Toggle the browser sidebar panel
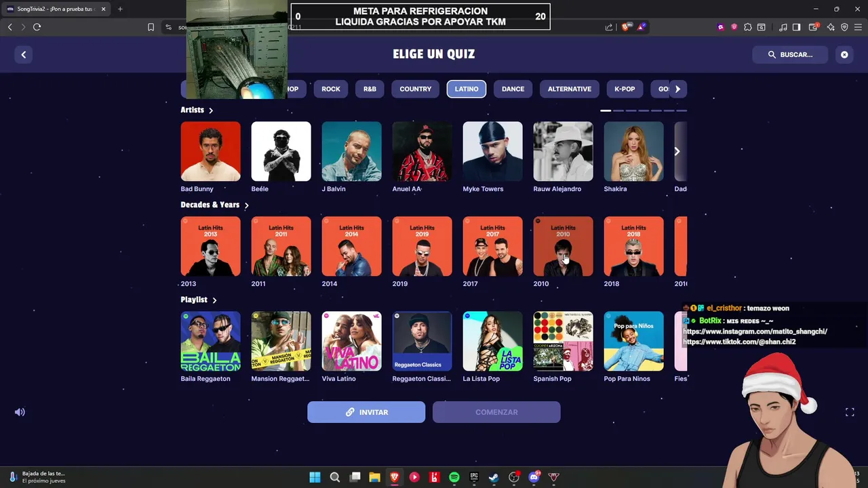Image resolution: width=868 pixels, height=488 pixels. 797,27
